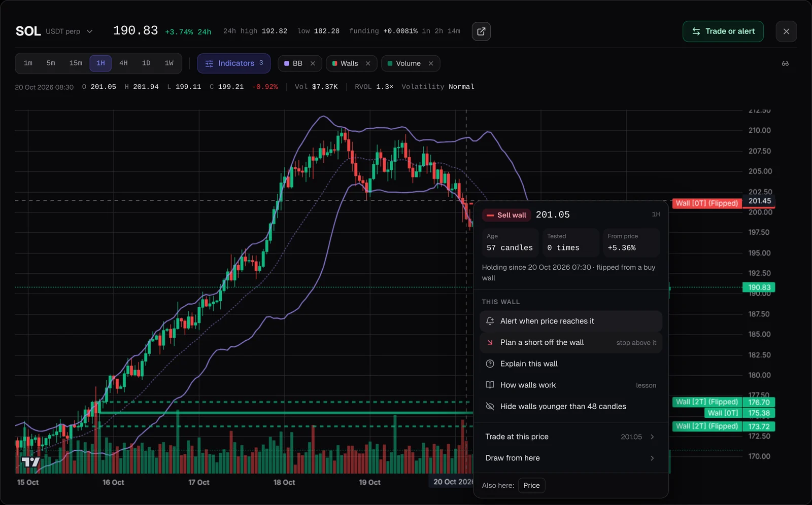The height and width of the screenshot is (505, 812).
Task: Switch to the 5m timeframe
Action: click(51, 63)
